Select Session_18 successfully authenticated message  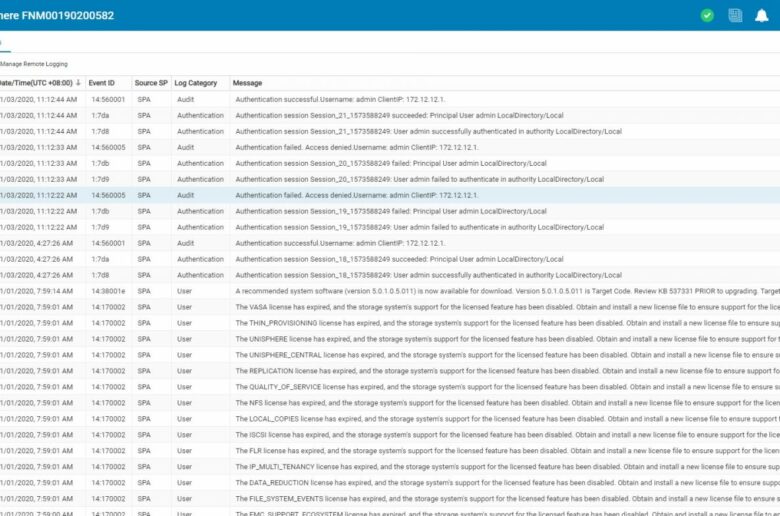point(429,275)
